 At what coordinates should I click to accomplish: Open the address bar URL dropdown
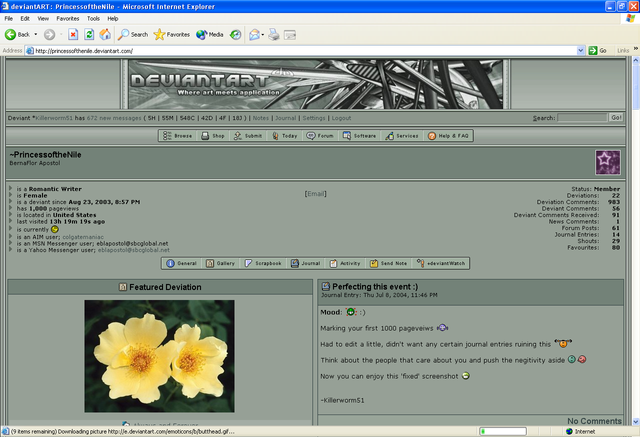[580, 50]
